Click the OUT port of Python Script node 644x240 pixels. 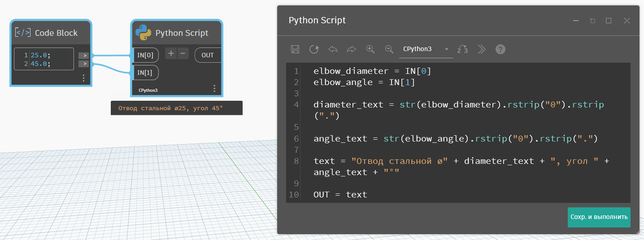pos(208,55)
